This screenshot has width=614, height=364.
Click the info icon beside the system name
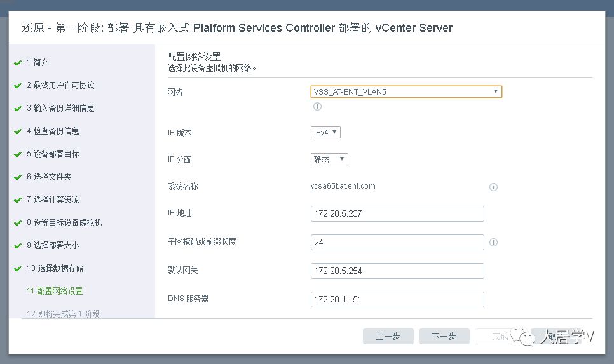click(493, 187)
